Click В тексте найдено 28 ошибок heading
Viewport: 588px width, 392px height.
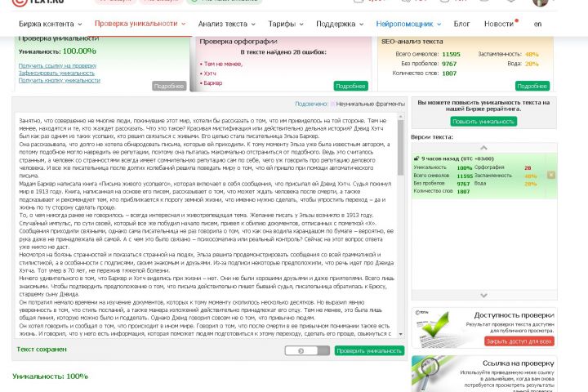pos(283,52)
